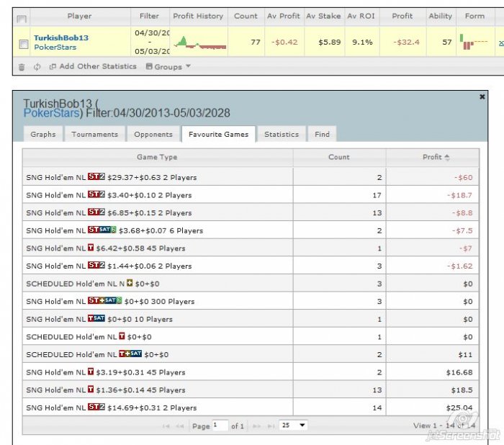Click the Profit column sort arrow
The height and width of the screenshot is (445, 504).
coord(447,157)
